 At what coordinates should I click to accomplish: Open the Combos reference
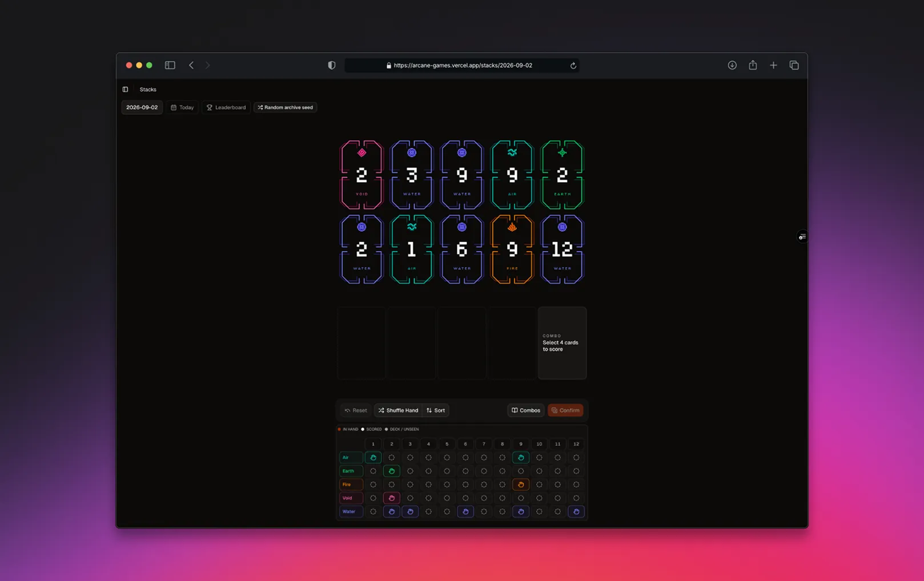coord(525,410)
